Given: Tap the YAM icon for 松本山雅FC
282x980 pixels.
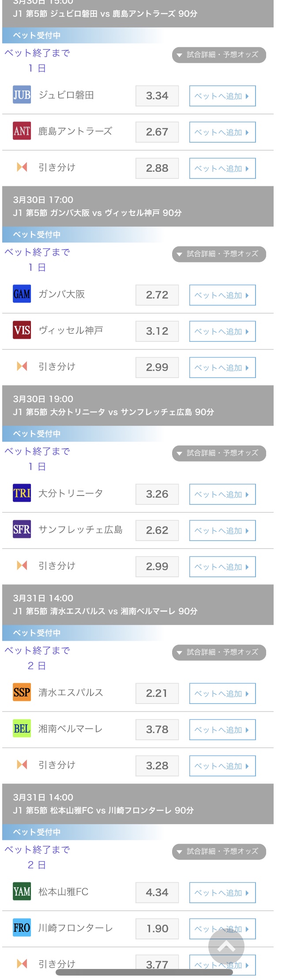Looking at the screenshot, I should pyautogui.click(x=22, y=891).
